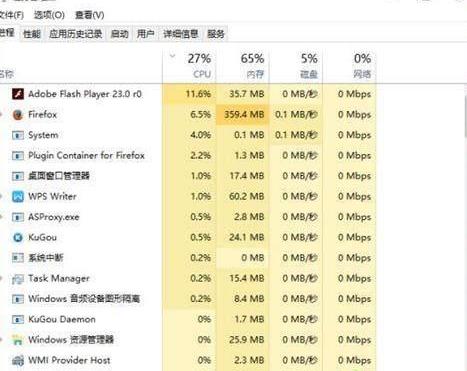Click 桌面窗口管理器's 17.4 MB memory value
467x371 pixels.
pyautogui.click(x=247, y=176)
